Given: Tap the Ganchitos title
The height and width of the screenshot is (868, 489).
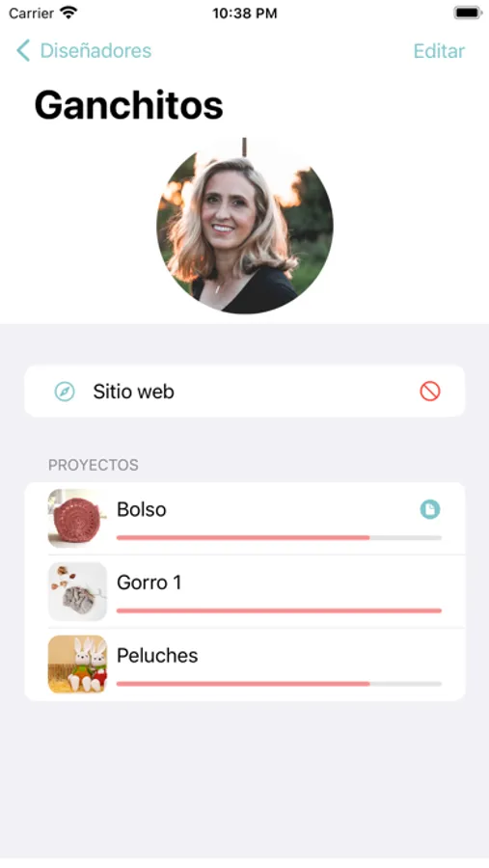Looking at the screenshot, I should 128,105.
